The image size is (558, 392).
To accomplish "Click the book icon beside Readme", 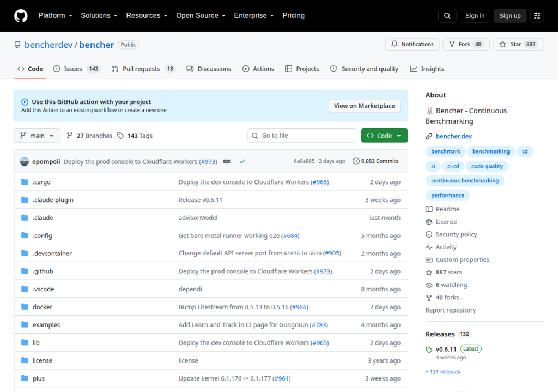I will pos(429,209).
